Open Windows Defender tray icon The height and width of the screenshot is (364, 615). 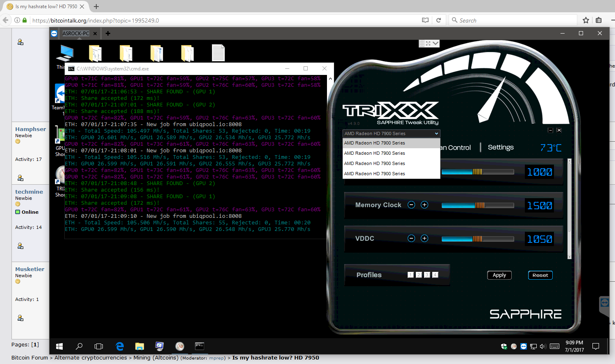tap(504, 346)
